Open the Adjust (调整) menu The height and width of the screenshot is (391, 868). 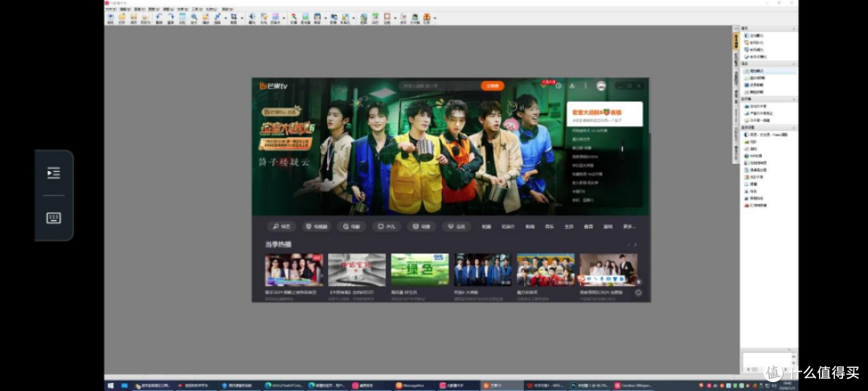pos(168,10)
